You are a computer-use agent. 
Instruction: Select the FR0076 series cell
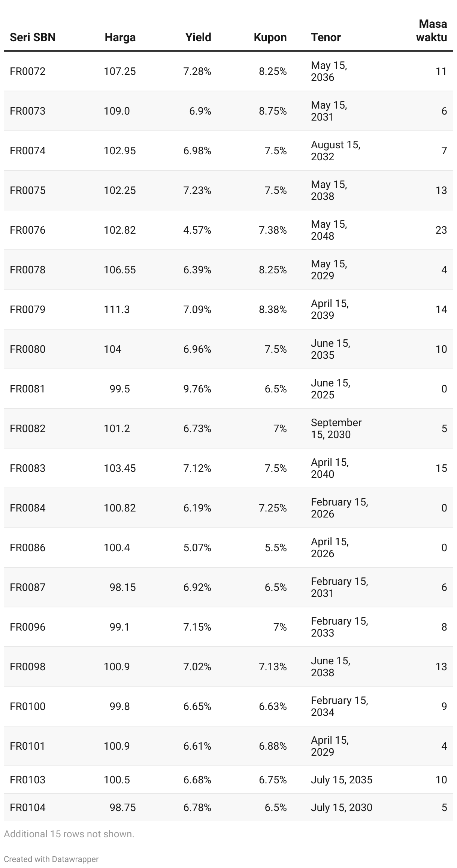[x=28, y=230]
